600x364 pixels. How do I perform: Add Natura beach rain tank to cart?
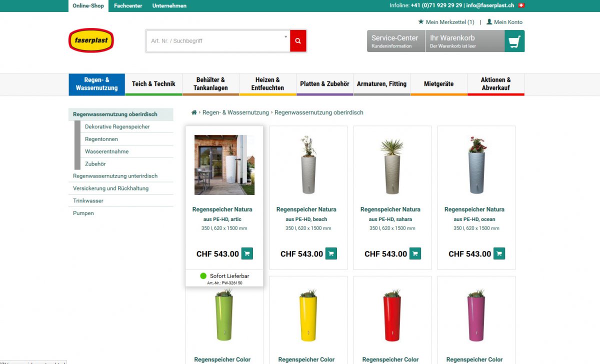[x=331, y=253]
